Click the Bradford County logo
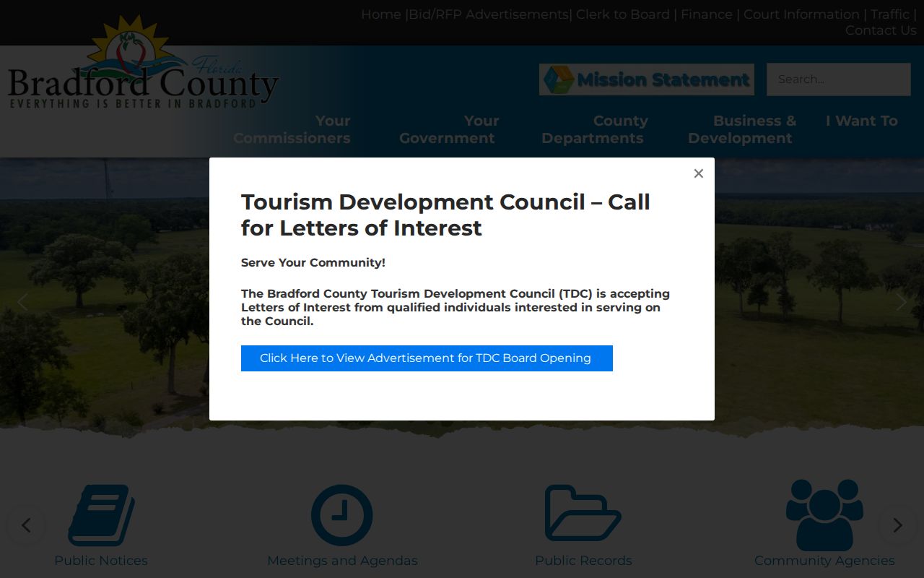 (143, 64)
